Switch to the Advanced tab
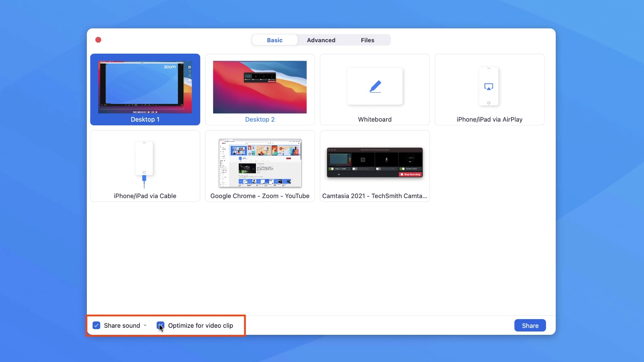Viewport: 644px width, 362px height. pyautogui.click(x=321, y=40)
